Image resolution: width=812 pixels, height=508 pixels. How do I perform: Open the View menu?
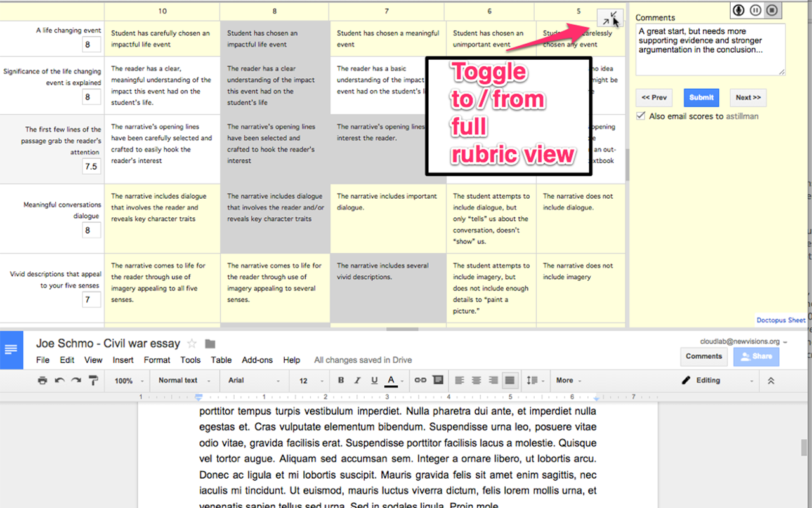tap(93, 360)
